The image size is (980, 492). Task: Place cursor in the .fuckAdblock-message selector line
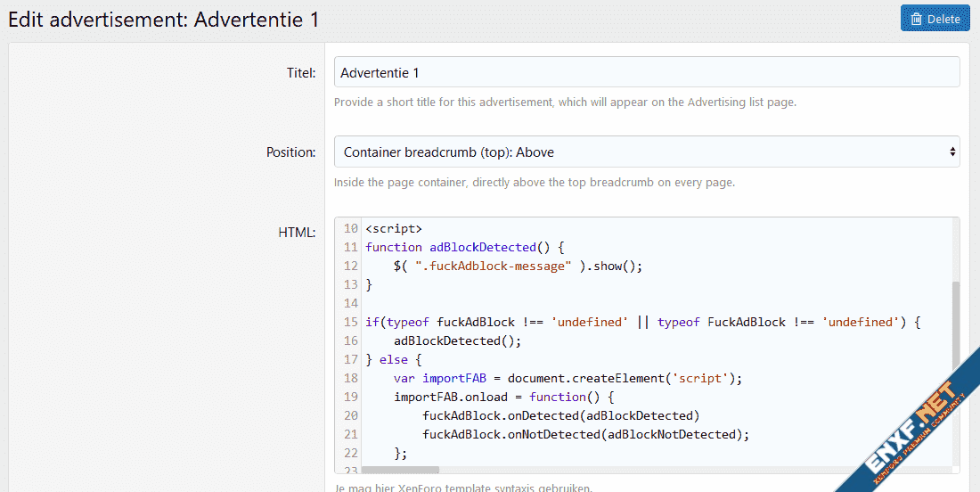click(x=517, y=266)
